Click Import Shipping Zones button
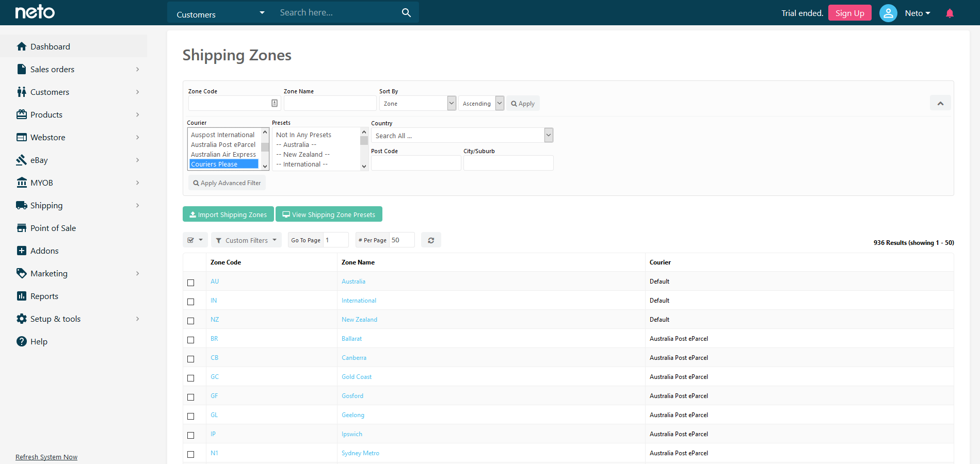 228,214
